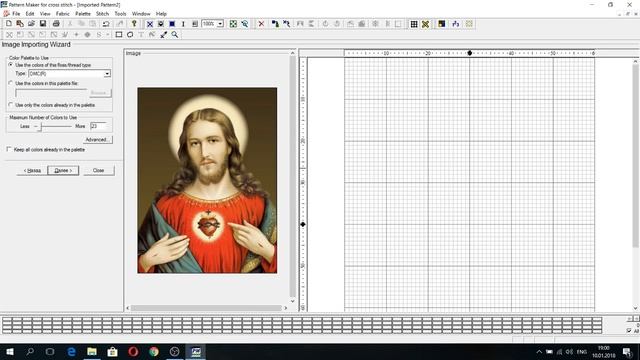Open a pattern file with the Open icon
Image resolution: width=640 pixels, height=360 pixels.
click(31, 24)
